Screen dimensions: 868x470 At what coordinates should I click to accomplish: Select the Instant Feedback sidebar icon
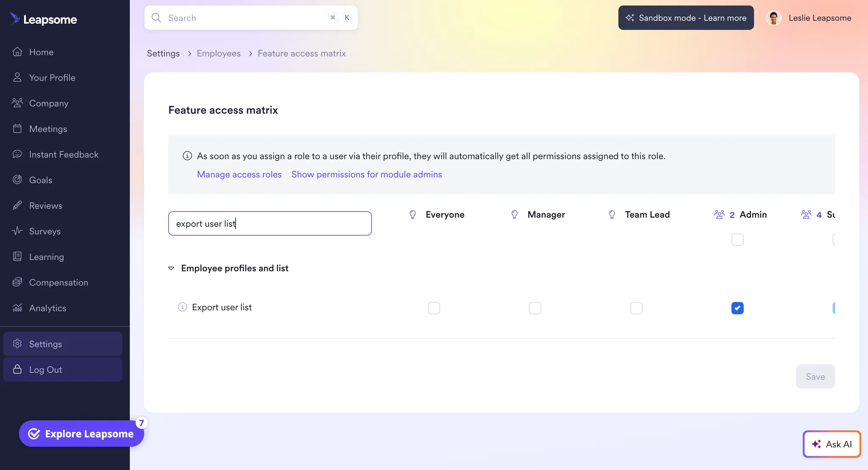17,154
